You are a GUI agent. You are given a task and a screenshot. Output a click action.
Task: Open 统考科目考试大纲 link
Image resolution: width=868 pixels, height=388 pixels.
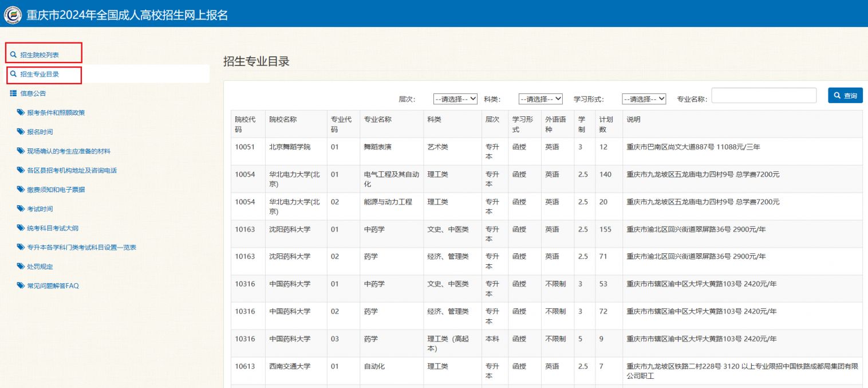point(53,228)
